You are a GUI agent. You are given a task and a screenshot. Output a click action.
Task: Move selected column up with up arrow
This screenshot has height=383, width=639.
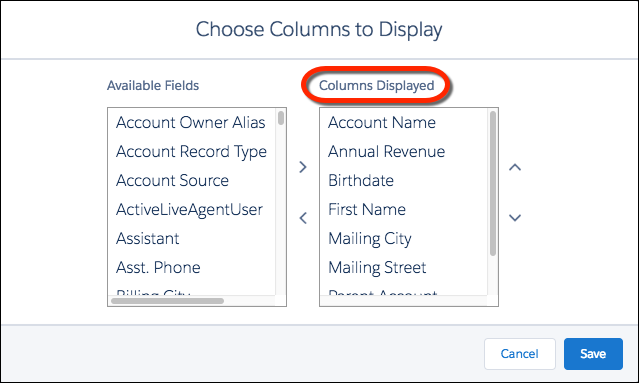click(x=515, y=167)
